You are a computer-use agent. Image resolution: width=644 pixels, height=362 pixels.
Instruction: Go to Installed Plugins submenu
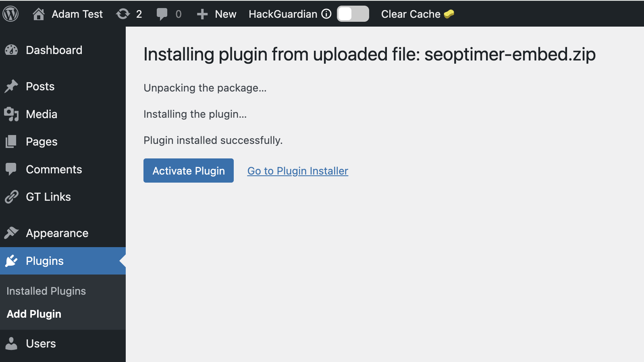[x=46, y=291]
